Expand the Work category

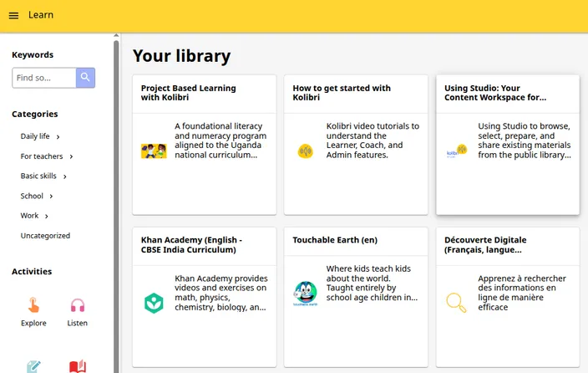pyautogui.click(x=47, y=216)
